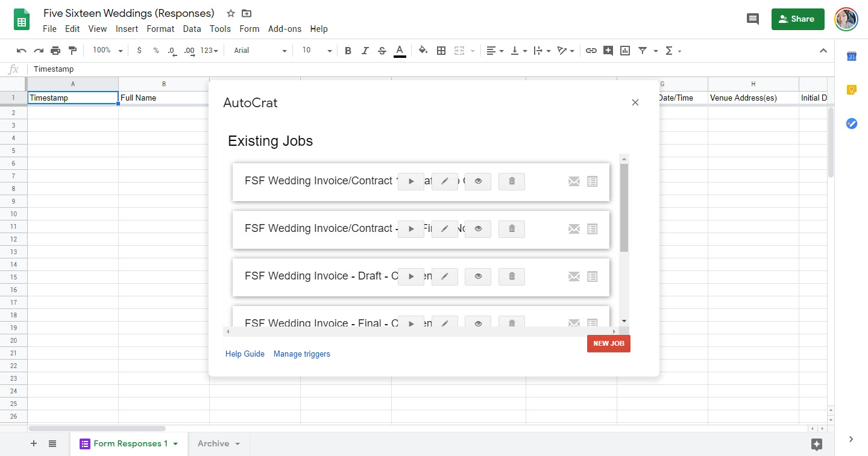Open the Keep side panel icon
The width and height of the screenshot is (868, 456).
(x=852, y=90)
